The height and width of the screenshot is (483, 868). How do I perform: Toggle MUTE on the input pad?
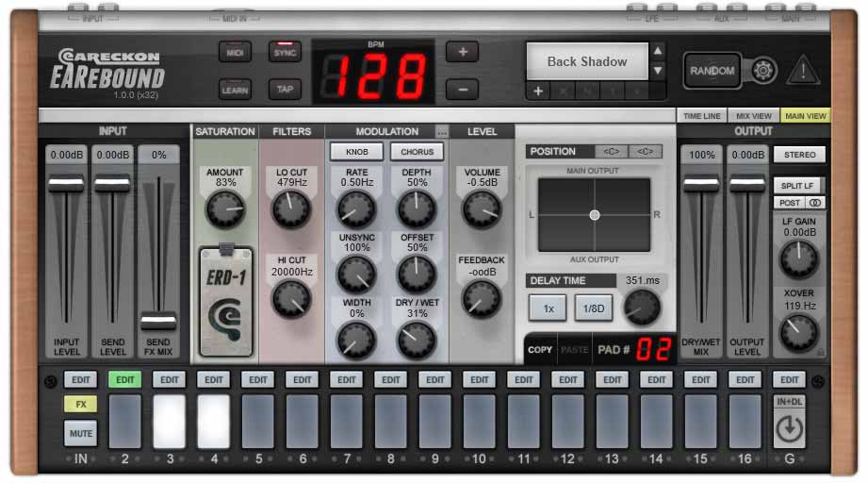80,433
